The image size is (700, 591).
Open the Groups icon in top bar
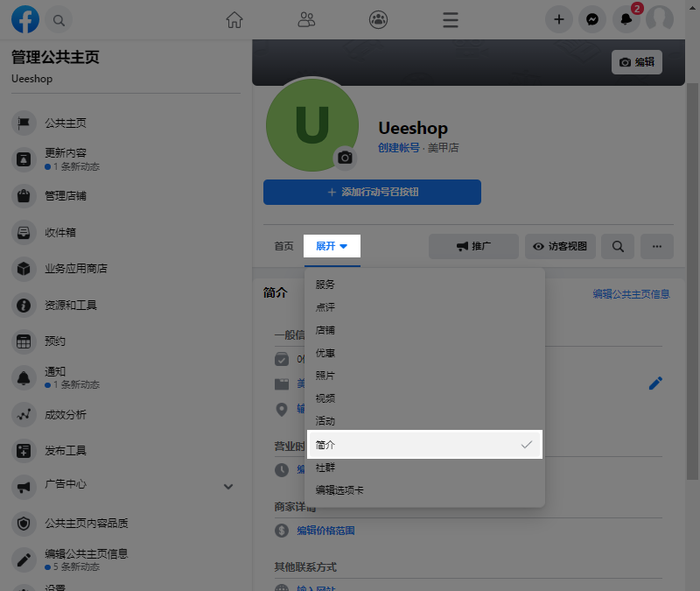pyautogui.click(x=378, y=19)
